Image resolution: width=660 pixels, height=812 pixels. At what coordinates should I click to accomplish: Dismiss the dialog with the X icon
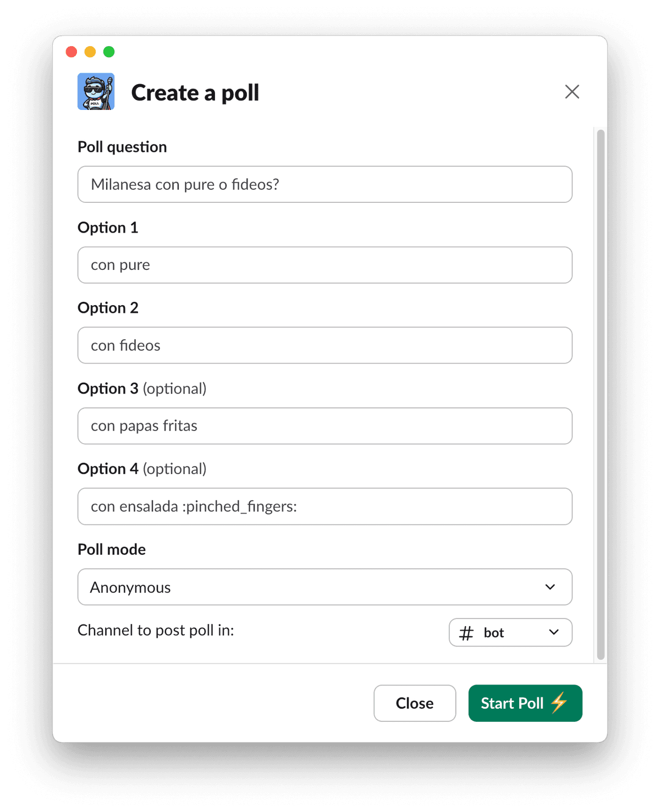tap(572, 92)
